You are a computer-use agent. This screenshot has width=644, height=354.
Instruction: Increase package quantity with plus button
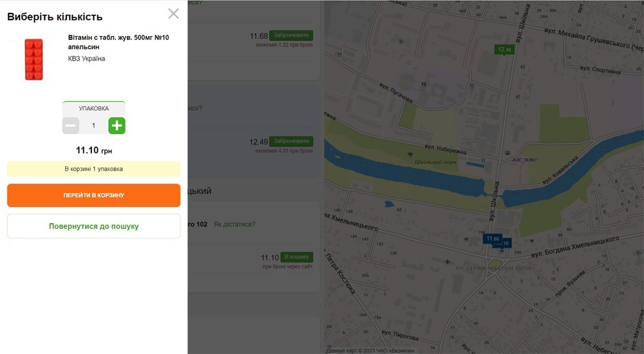[117, 125]
